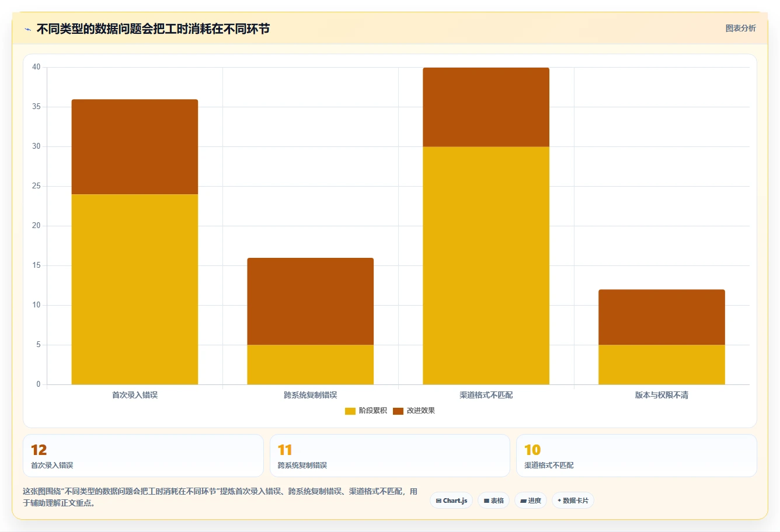Click the yellow bar segment for 版本与权限不清
The width and height of the screenshot is (780, 532).
pyautogui.click(x=662, y=365)
